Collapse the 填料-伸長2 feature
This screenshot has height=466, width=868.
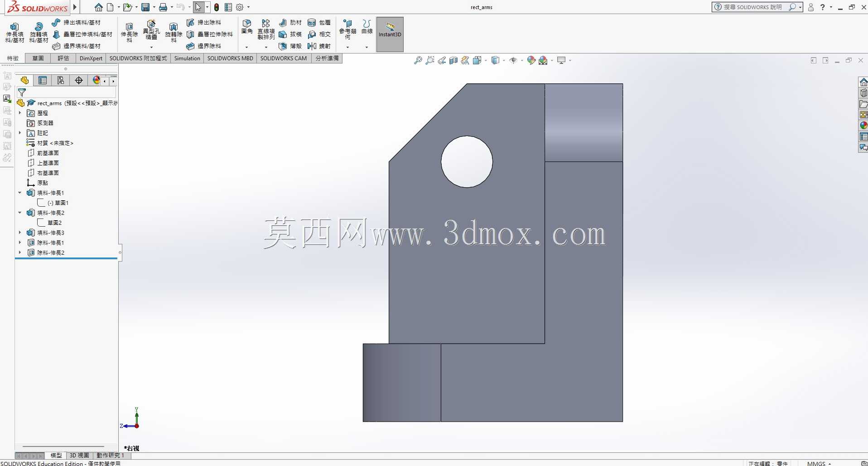20,213
